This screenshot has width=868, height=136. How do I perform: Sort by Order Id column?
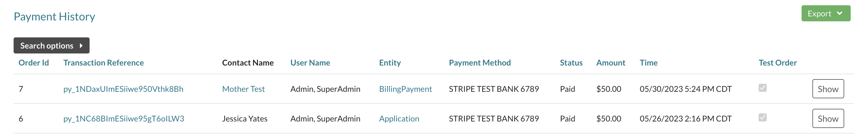click(x=34, y=63)
